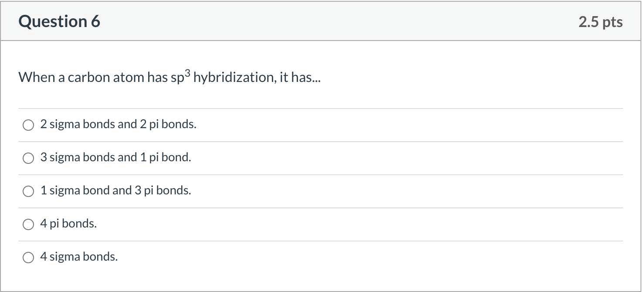Pick the "1 sigma bond and 3 pi bonds" radio button
644x292 pixels.
coord(28,192)
